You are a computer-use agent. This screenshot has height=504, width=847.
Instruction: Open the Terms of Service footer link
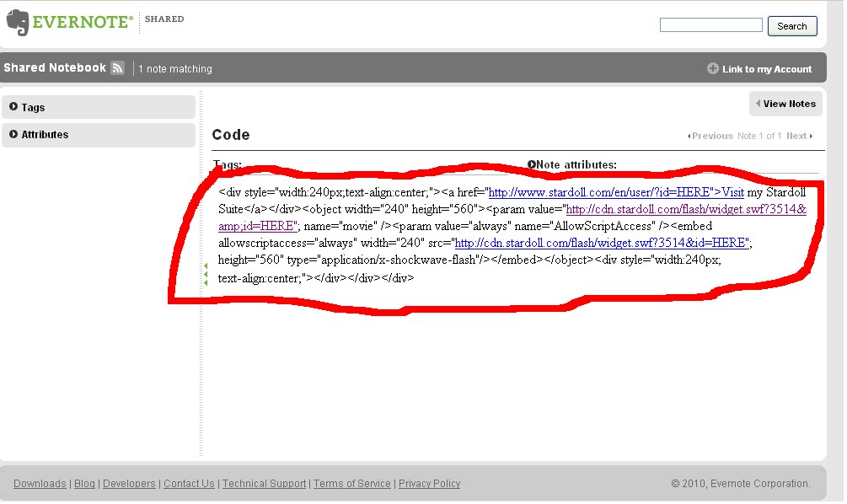click(x=352, y=484)
